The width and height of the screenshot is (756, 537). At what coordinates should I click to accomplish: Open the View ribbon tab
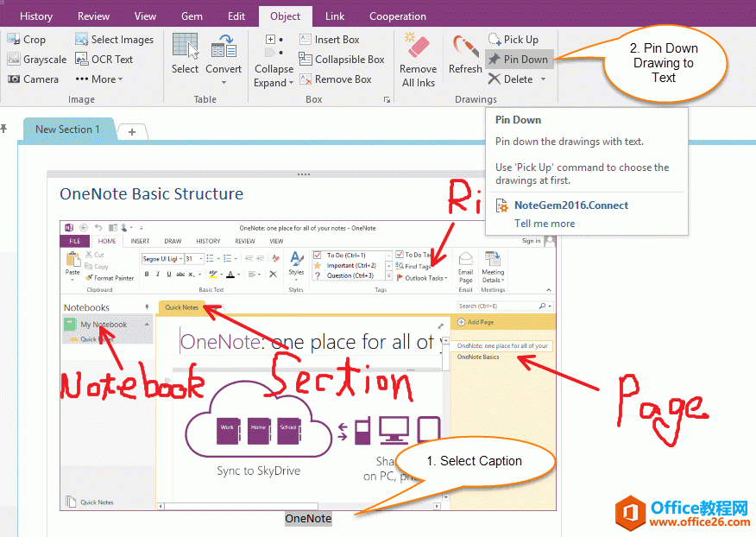pyautogui.click(x=145, y=16)
